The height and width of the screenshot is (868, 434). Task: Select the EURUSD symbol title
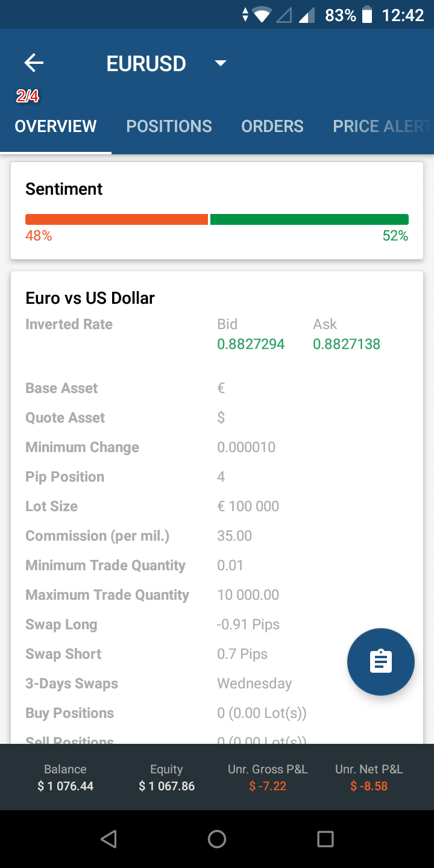click(146, 63)
